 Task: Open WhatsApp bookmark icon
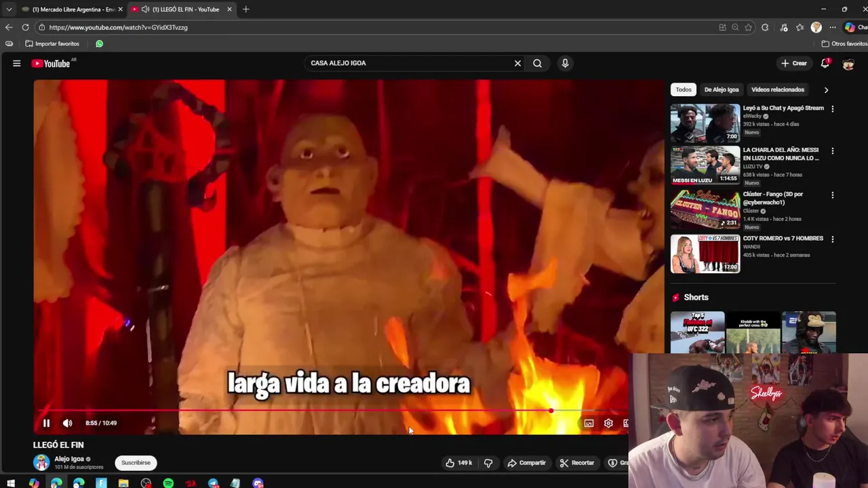(99, 43)
